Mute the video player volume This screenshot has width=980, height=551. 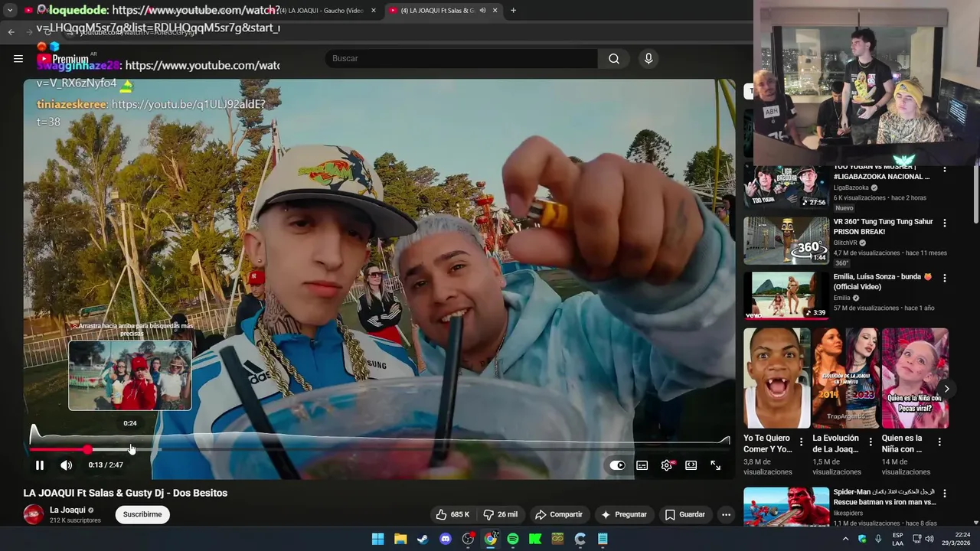67,465
